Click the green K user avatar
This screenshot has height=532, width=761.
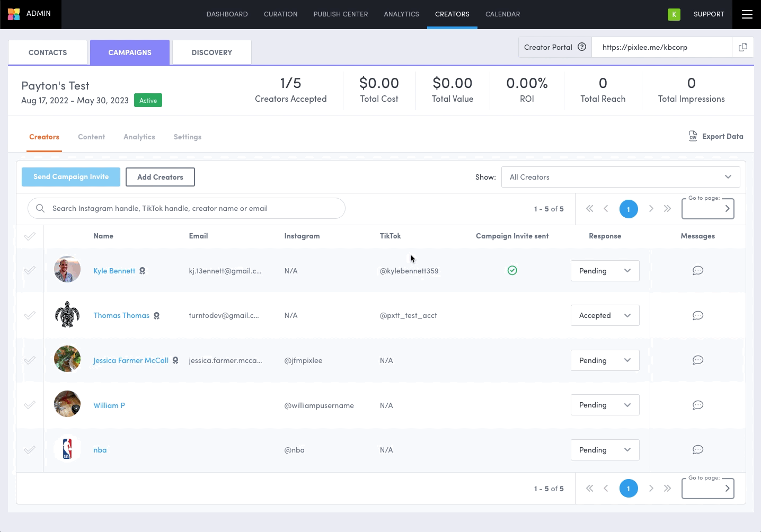[674, 14]
